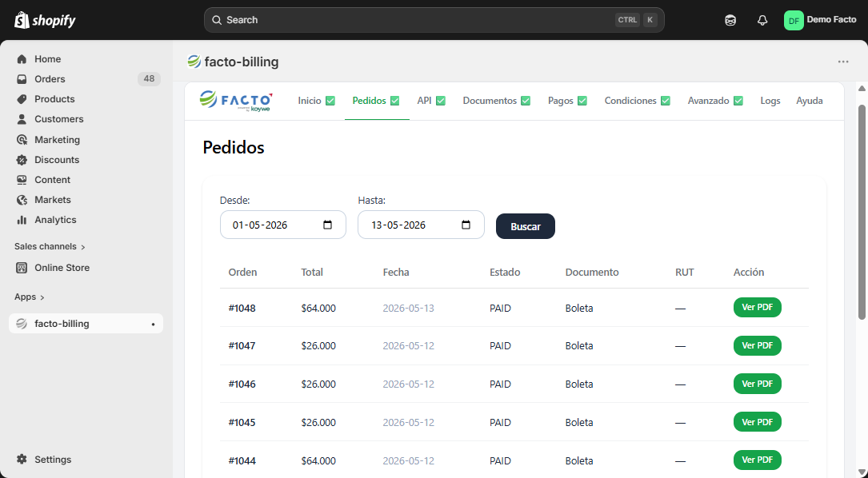Click the green check beside Inicio

coord(330,101)
